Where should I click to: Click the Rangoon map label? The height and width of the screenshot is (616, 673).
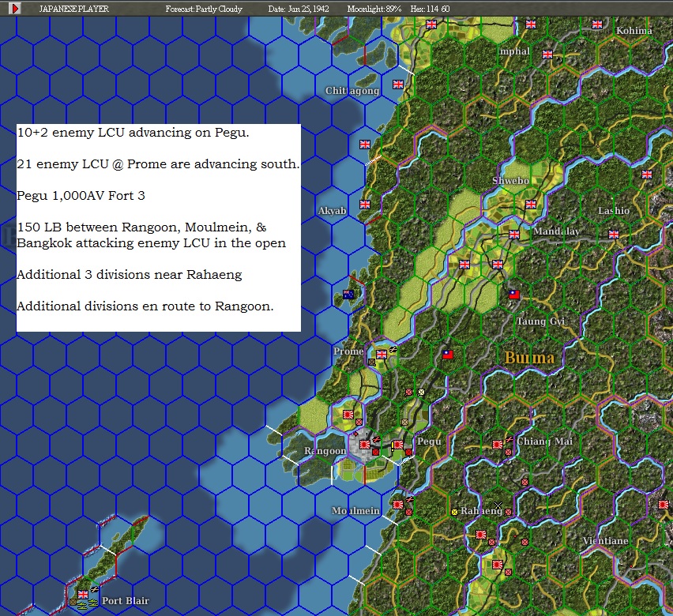(x=325, y=451)
